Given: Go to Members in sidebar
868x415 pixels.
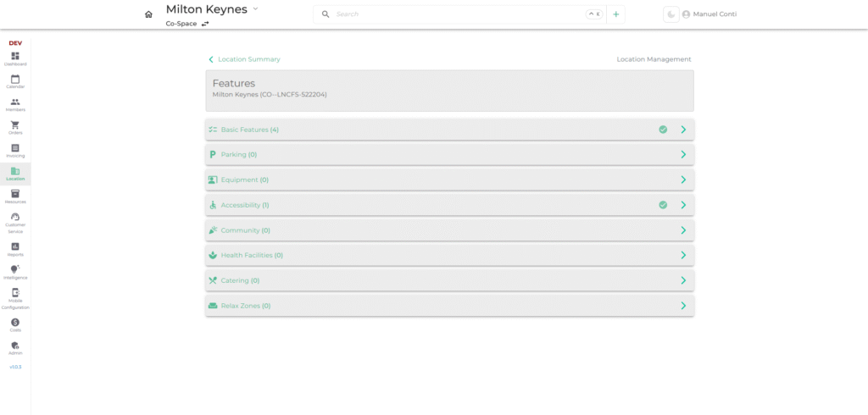Looking at the screenshot, I should 15,104.
